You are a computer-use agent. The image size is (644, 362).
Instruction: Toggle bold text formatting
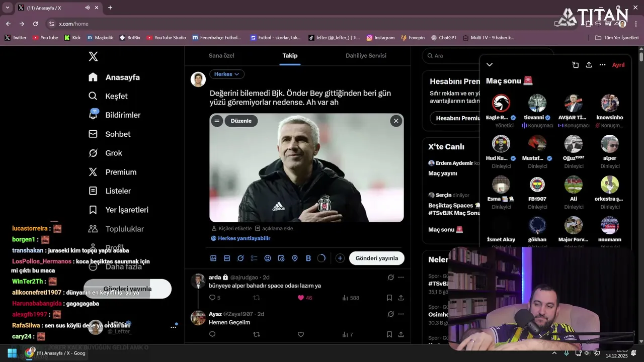[308, 258]
